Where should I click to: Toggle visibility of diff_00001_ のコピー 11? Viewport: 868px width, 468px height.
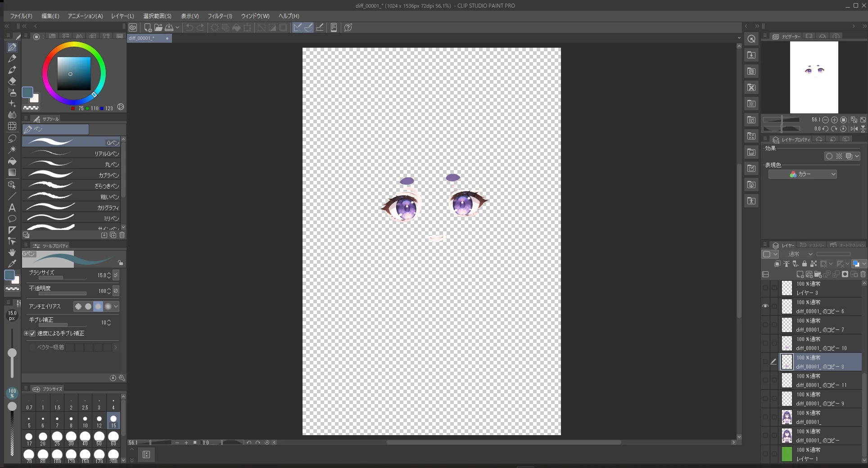pyautogui.click(x=765, y=380)
